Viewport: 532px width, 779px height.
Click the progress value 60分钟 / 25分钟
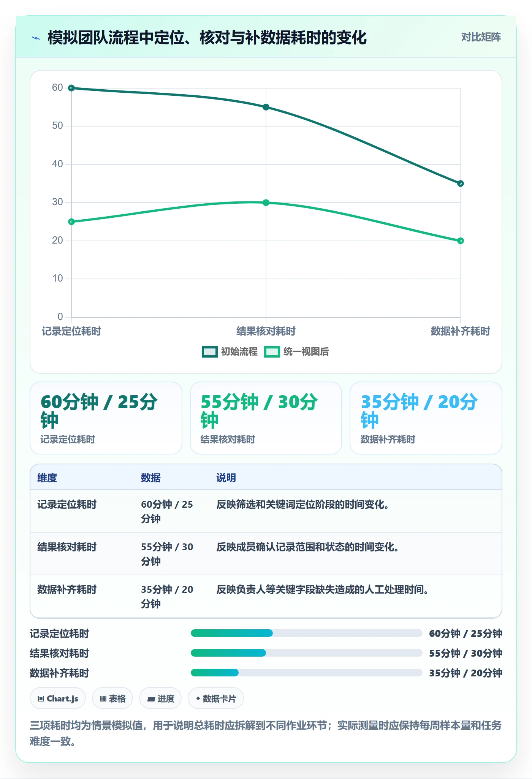(x=465, y=633)
